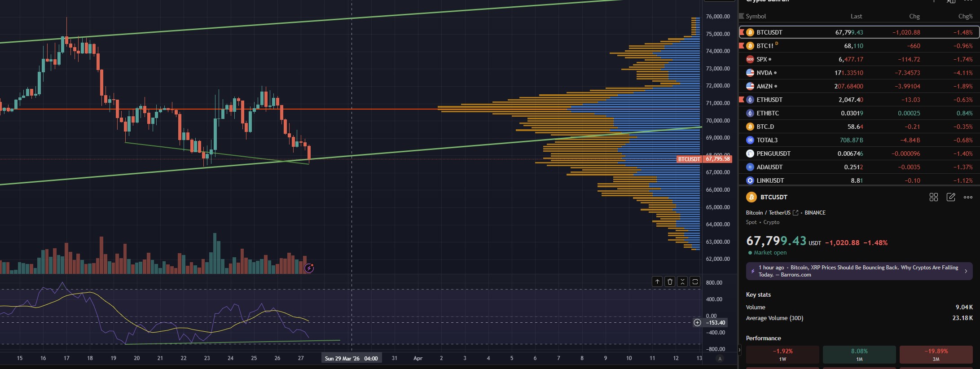Click the Volume 9.04 K stat value
980x369 pixels.
coord(964,307)
